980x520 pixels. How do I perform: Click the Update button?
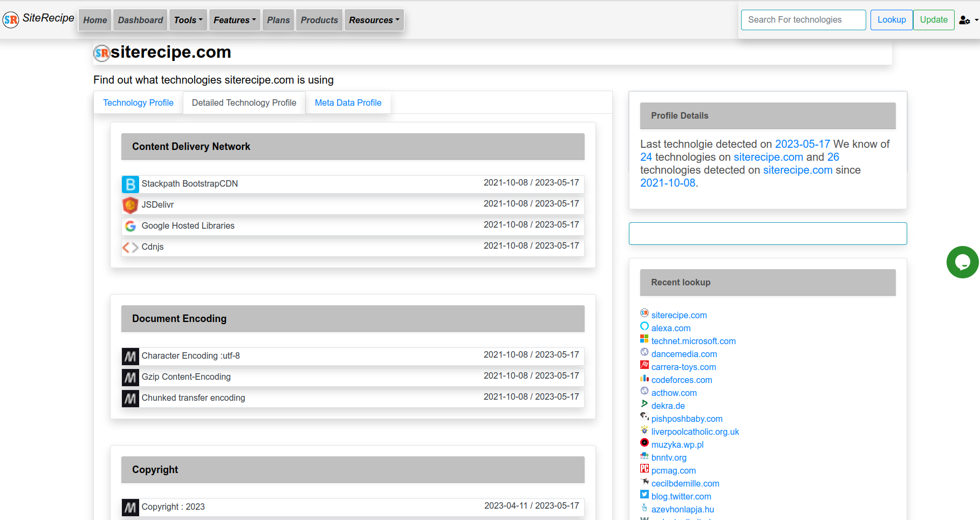(x=934, y=20)
